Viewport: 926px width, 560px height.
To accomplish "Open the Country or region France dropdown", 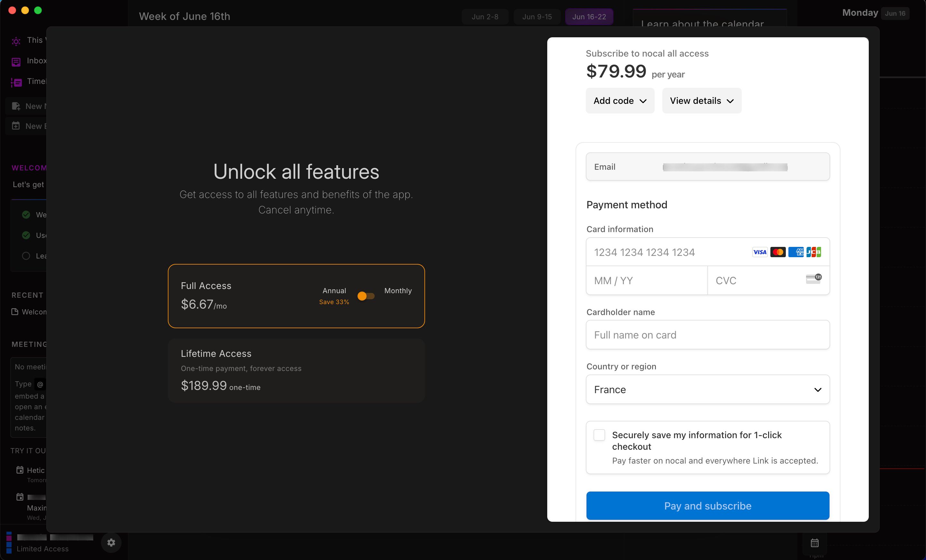I will tap(708, 389).
